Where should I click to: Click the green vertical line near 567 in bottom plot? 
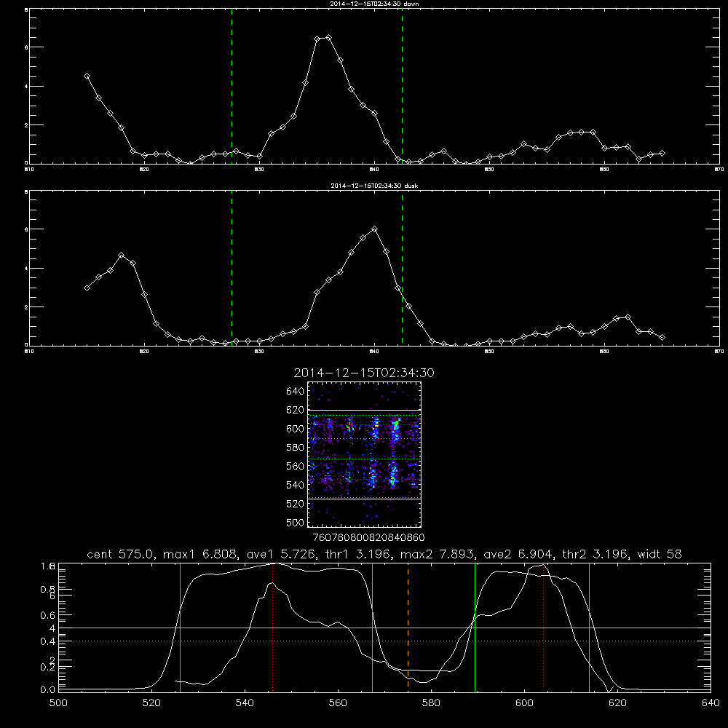pyautogui.click(x=372, y=627)
